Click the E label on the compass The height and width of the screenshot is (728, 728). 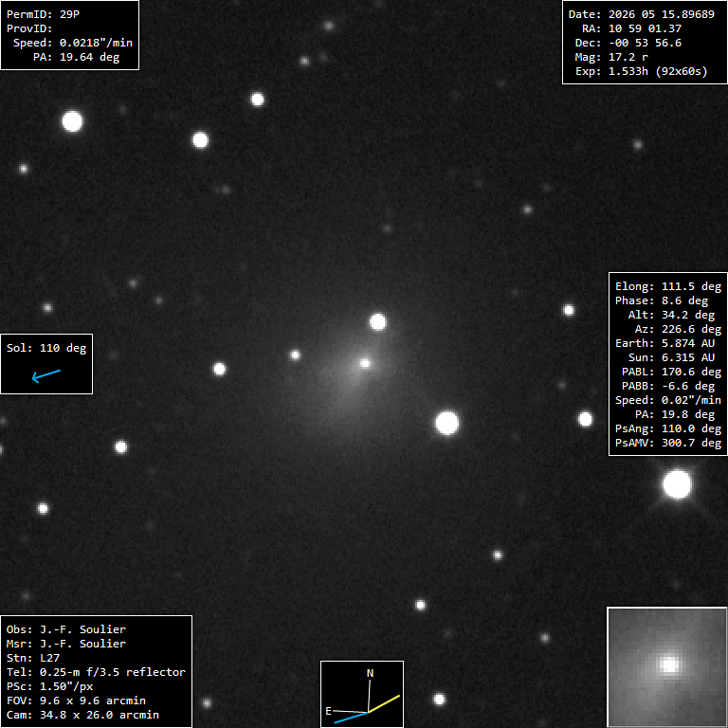pyautogui.click(x=328, y=711)
